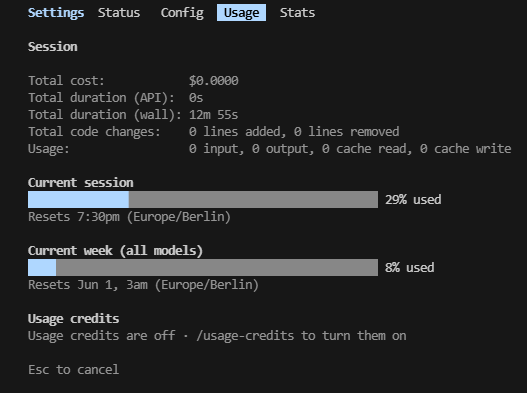The width and height of the screenshot is (527, 393).
Task: Click the 'Esc to cancel' hint
Action: point(74,370)
